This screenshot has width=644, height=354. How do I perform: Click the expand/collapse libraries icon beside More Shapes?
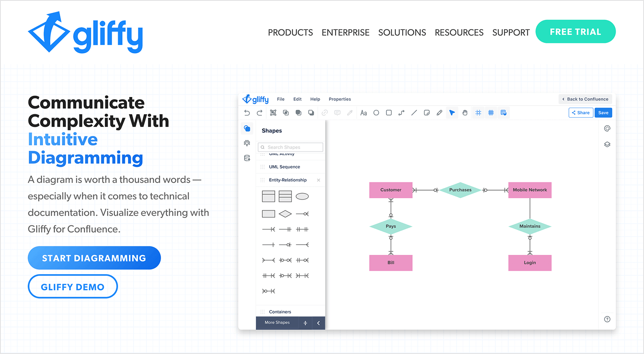305,323
